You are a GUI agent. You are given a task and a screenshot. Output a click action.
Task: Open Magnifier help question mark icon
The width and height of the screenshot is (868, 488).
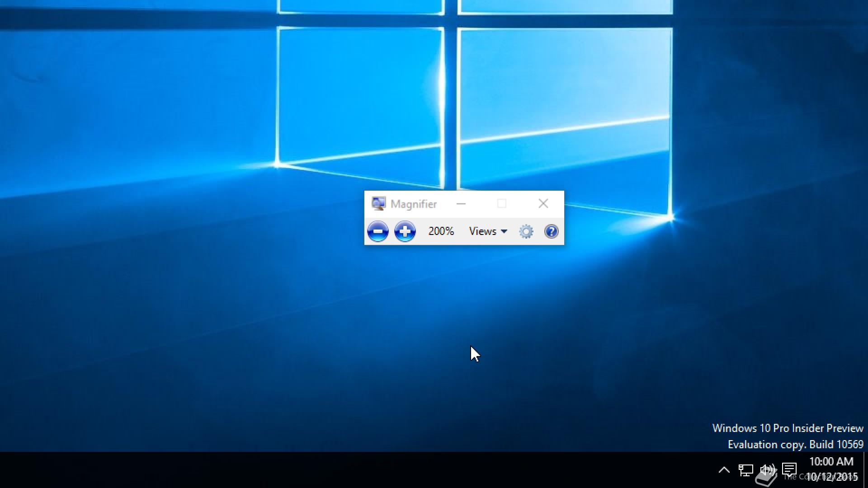pyautogui.click(x=551, y=231)
